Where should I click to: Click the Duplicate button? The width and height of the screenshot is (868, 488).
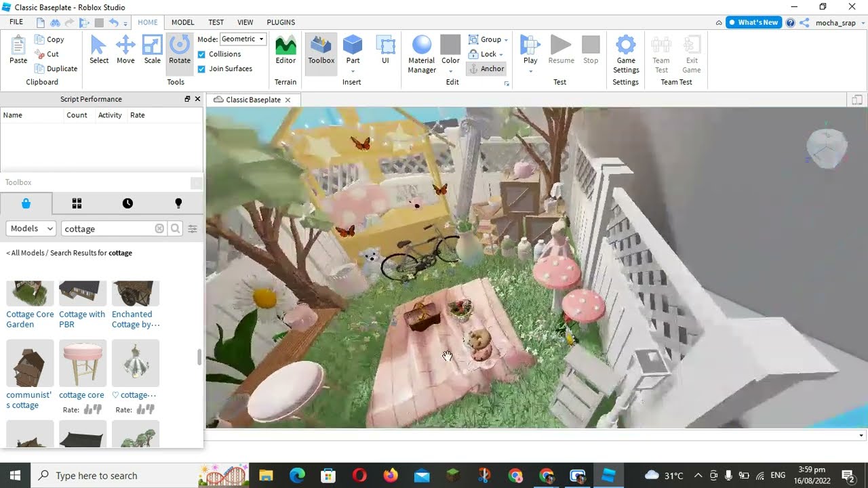tap(56, 68)
